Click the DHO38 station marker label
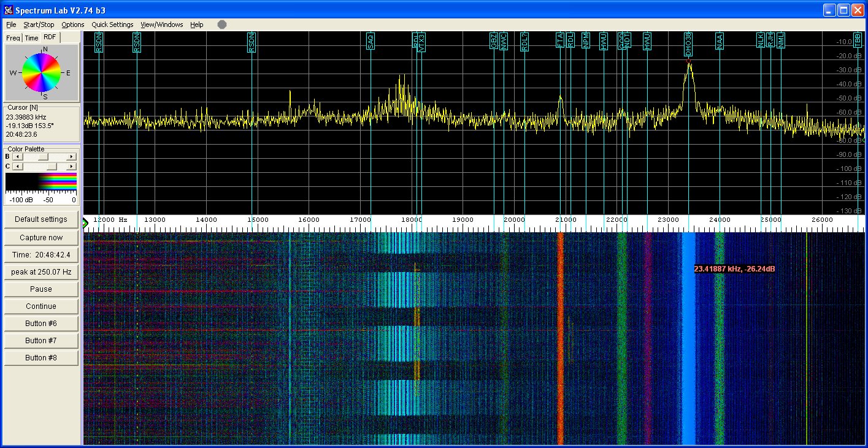Viewport: 868px width, 448px height. 689,44
